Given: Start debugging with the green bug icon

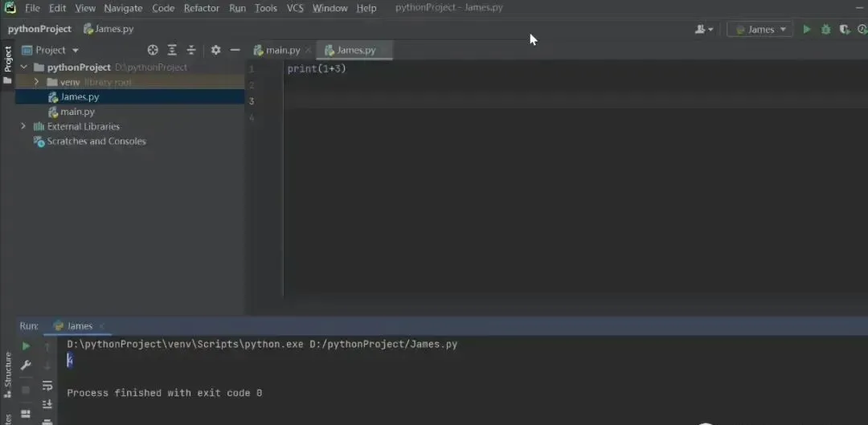Looking at the screenshot, I should [x=825, y=30].
